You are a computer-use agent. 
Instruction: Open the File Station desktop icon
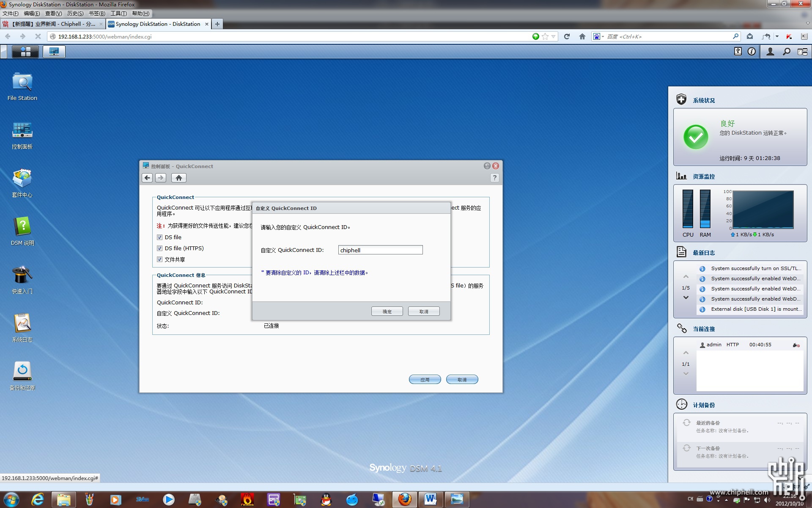[22, 86]
